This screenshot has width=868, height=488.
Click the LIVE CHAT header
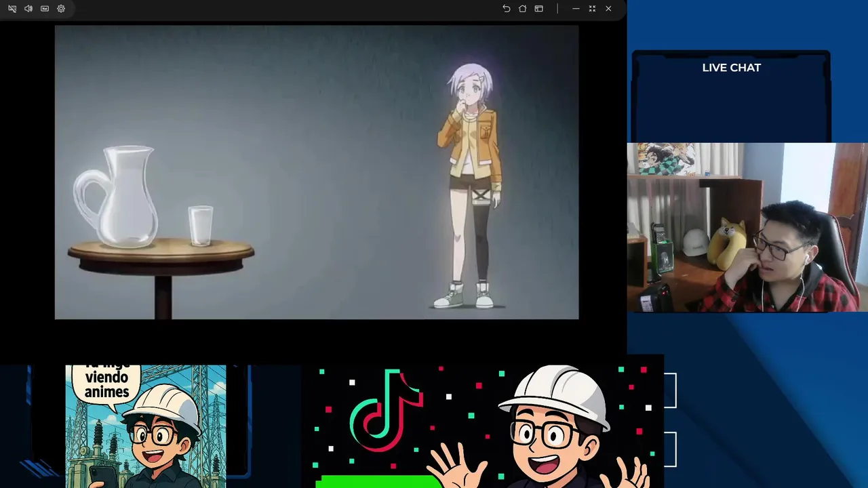pyautogui.click(x=731, y=68)
